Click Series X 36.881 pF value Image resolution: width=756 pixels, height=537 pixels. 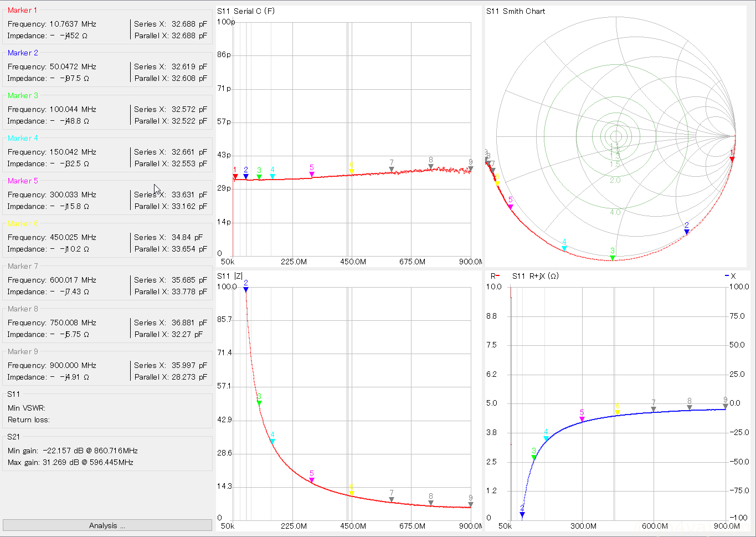pyautogui.click(x=189, y=323)
